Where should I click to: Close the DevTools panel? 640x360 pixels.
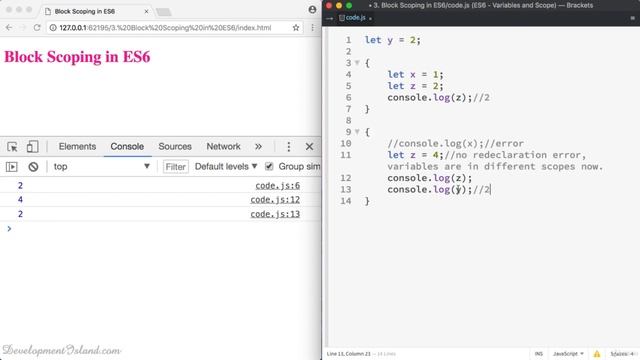[309, 147]
